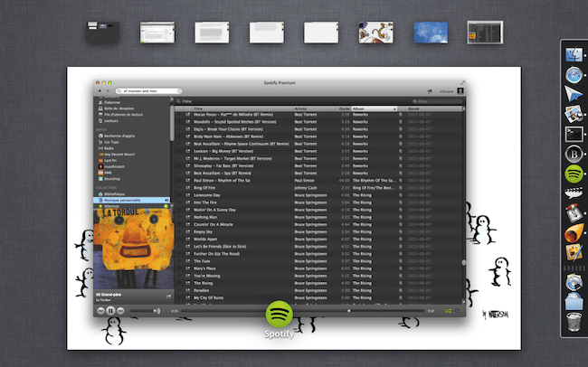
Task: Open Finder from the Dock
Action: coord(574,55)
